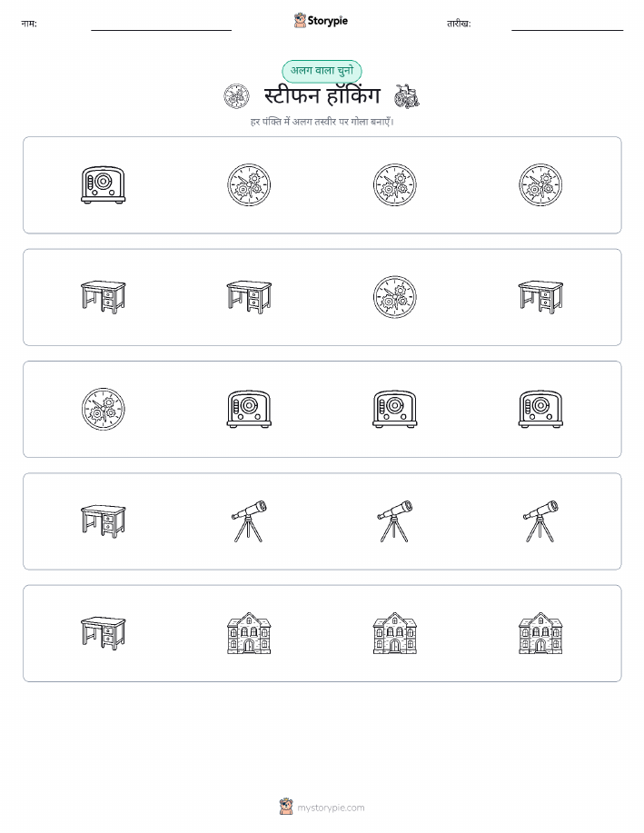Pick the gear clock in row three
Image resolution: width=644 pixels, height=833 pixels.
103,409
